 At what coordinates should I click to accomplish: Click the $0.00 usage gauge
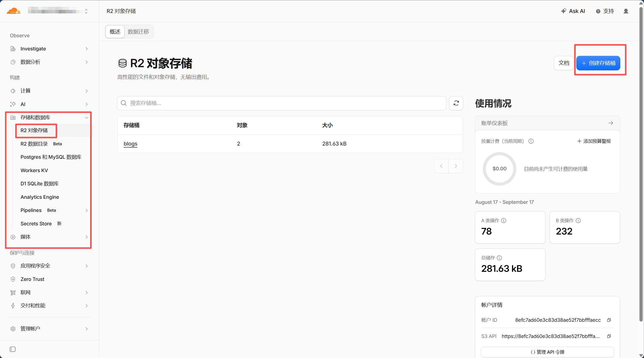499,169
